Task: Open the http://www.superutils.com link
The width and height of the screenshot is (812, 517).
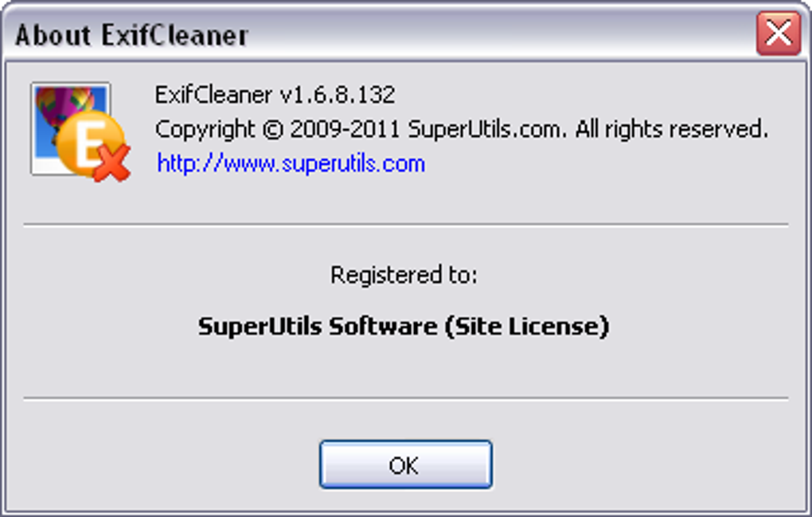Action: click(x=291, y=163)
